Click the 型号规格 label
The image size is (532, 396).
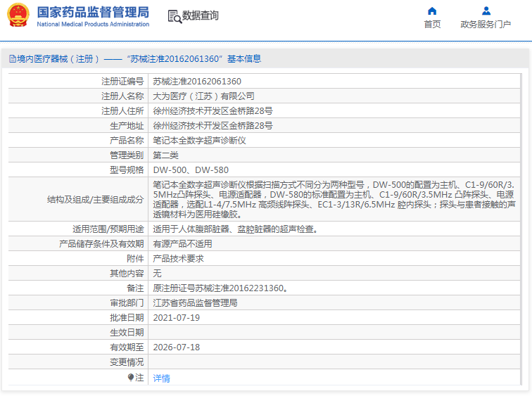[127, 170]
